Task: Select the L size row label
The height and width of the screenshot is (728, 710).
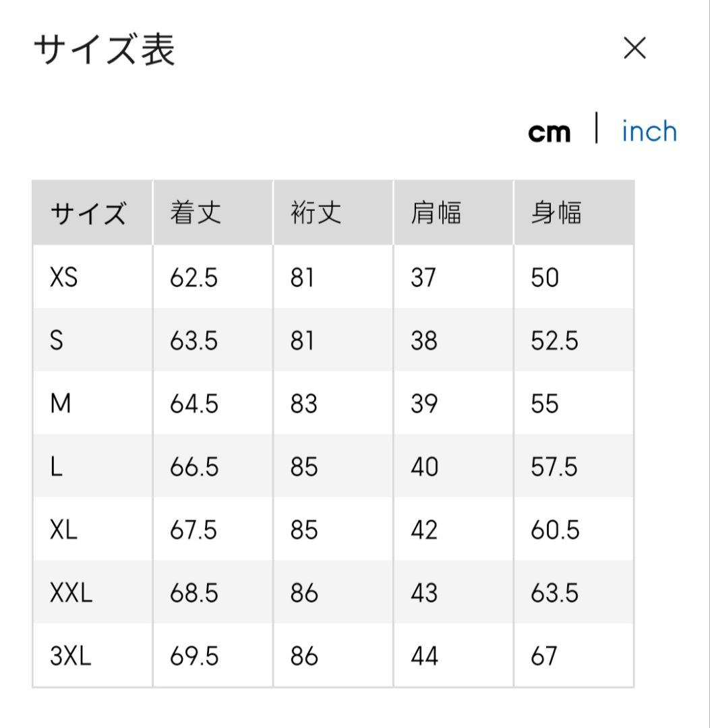Action: point(57,467)
